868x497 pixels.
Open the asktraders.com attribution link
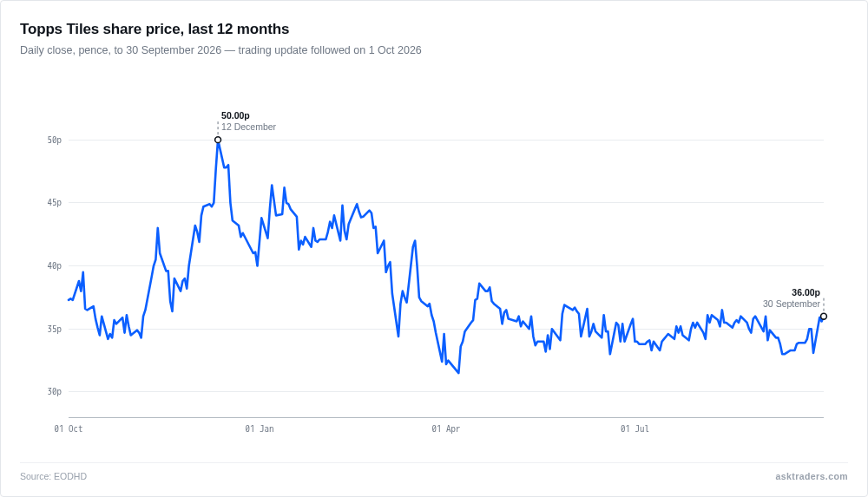pos(811,476)
